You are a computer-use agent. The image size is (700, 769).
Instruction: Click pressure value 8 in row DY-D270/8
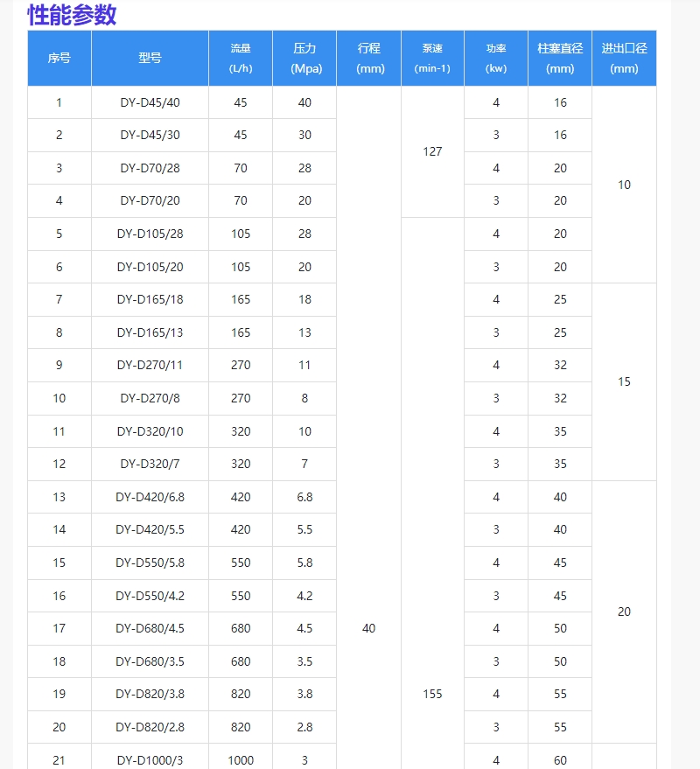pyautogui.click(x=304, y=398)
